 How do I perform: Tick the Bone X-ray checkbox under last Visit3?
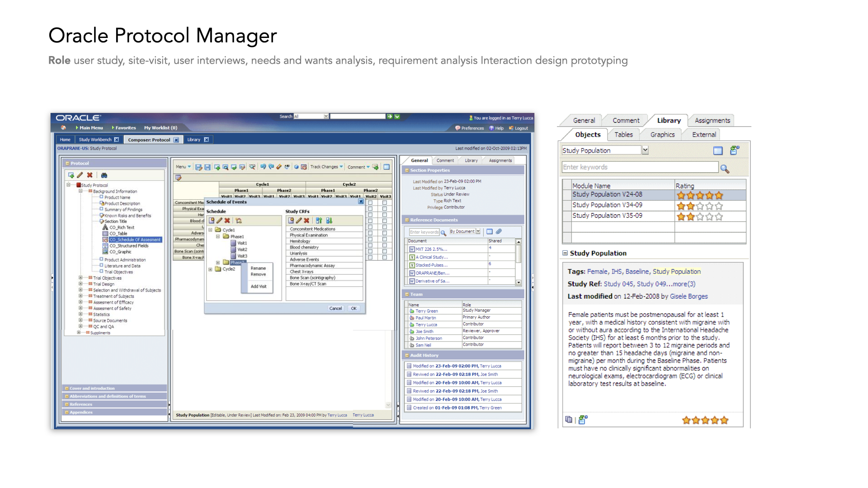click(x=385, y=258)
